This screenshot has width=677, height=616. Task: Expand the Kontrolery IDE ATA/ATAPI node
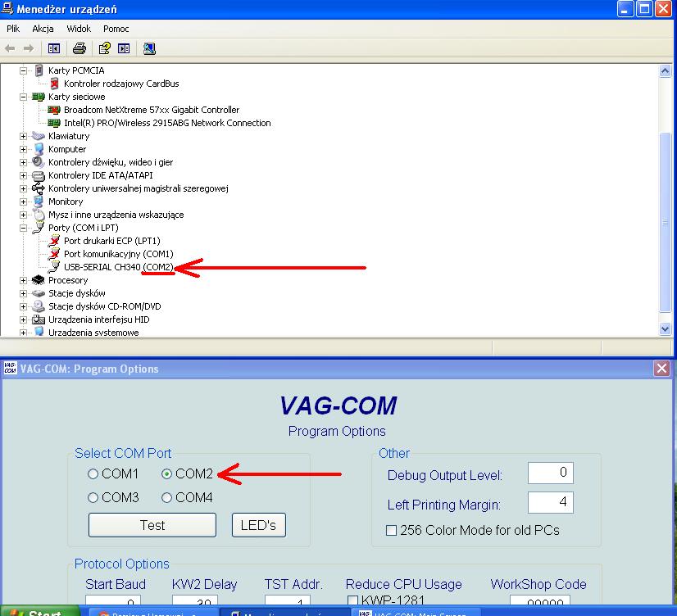point(23,176)
